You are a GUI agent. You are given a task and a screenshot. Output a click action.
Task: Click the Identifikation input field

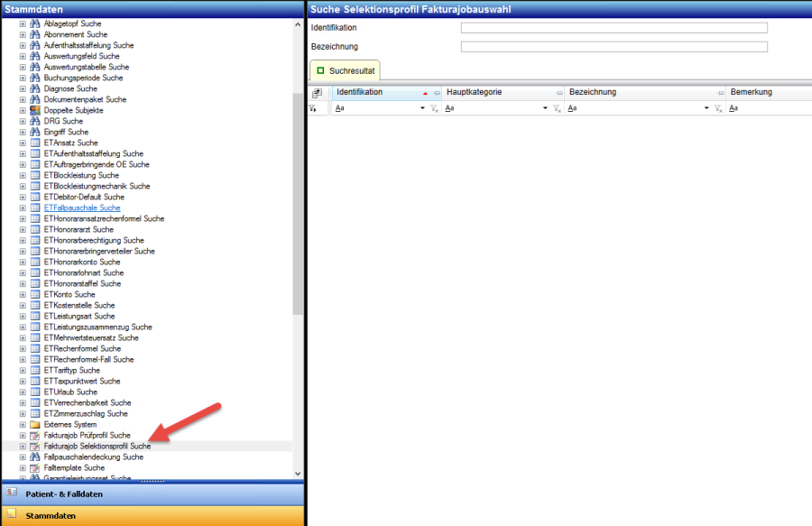tap(614, 28)
